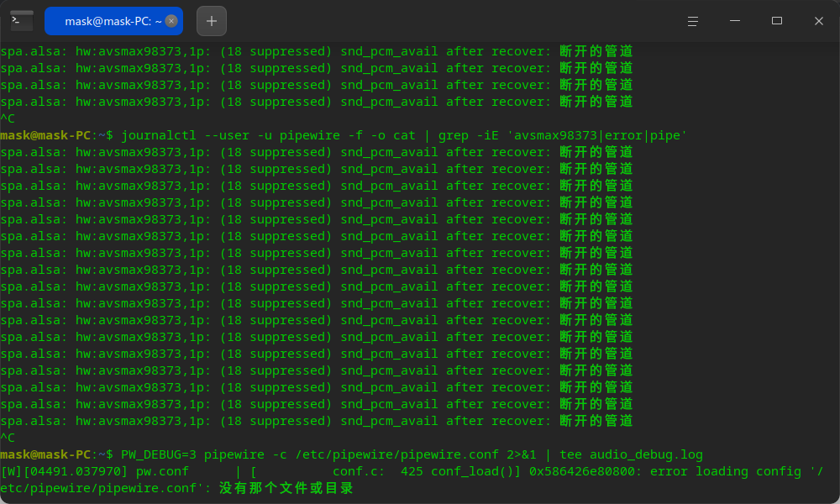Switch to the mask@mask-PC: ~ tab
Image resolution: width=840 pixels, height=504 pixels.
(113, 21)
